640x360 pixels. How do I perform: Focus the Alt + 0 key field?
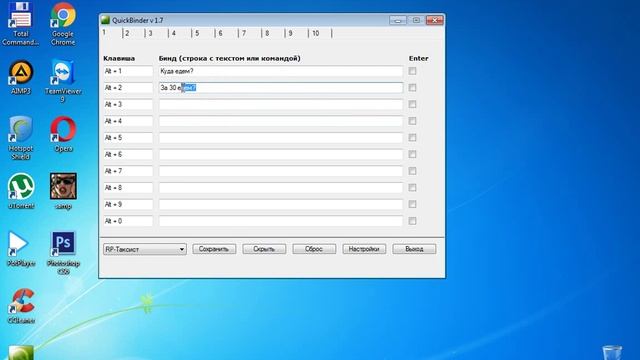tap(128, 221)
